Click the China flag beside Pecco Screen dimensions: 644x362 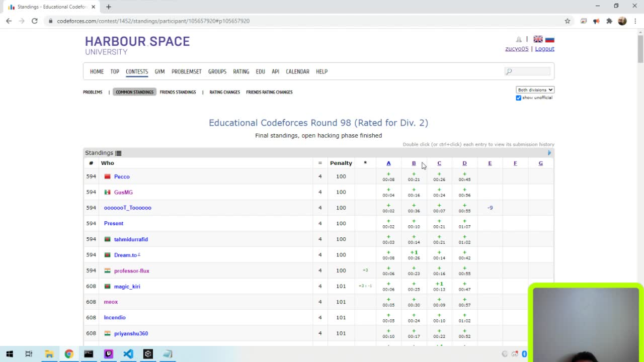(107, 176)
